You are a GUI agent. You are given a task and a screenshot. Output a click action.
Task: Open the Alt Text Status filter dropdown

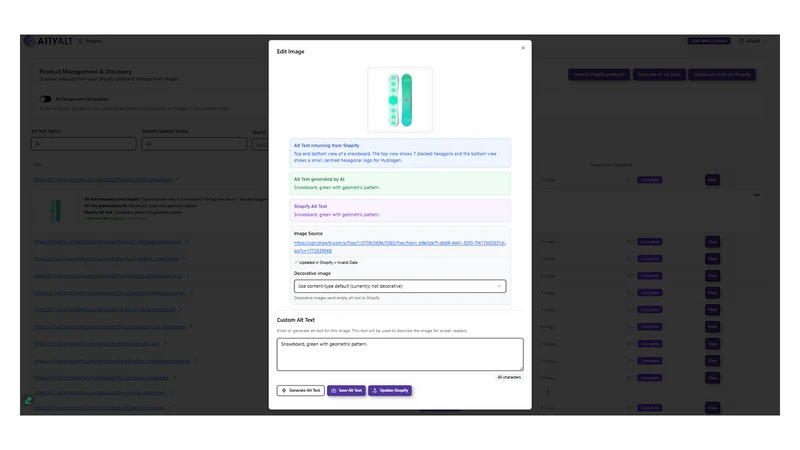pos(84,144)
